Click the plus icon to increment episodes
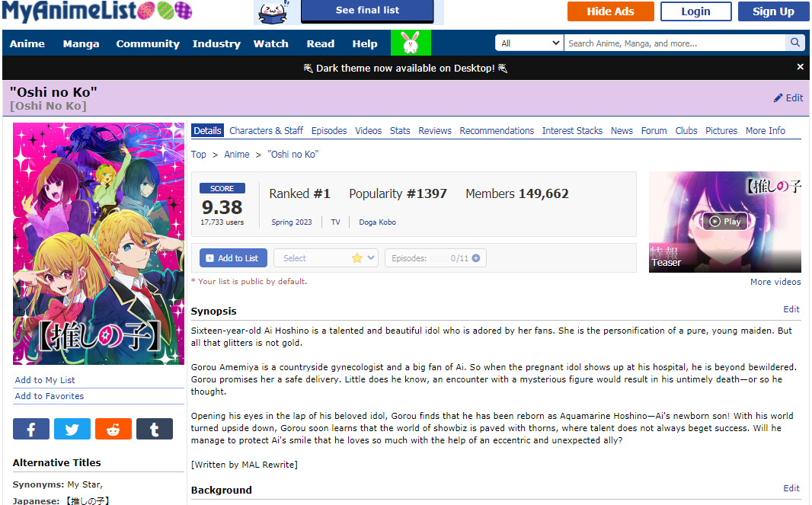 click(476, 258)
